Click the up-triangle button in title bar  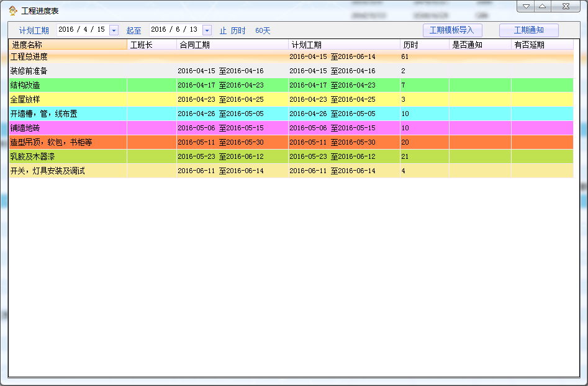coord(542,6)
